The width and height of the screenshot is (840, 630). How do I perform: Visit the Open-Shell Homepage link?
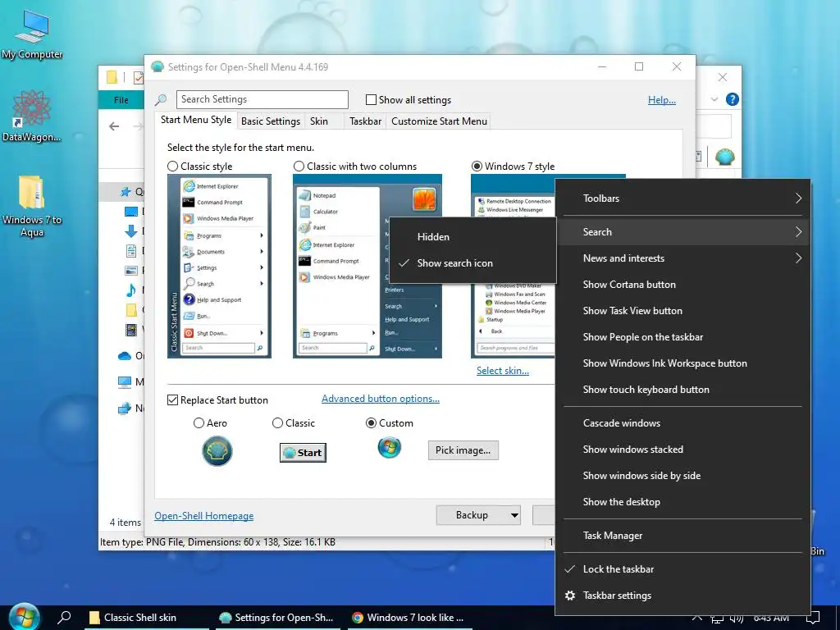(204, 516)
